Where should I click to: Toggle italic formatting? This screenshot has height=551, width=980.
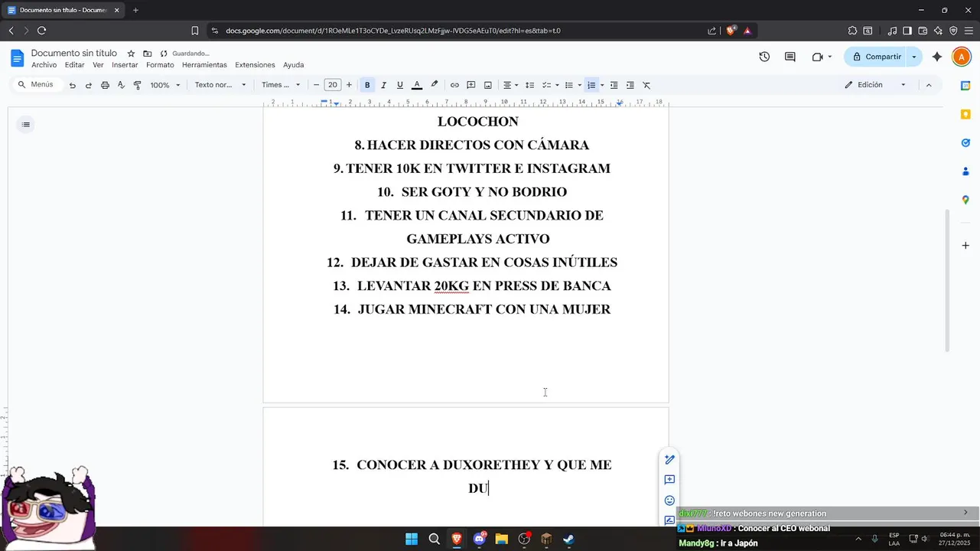click(x=383, y=85)
